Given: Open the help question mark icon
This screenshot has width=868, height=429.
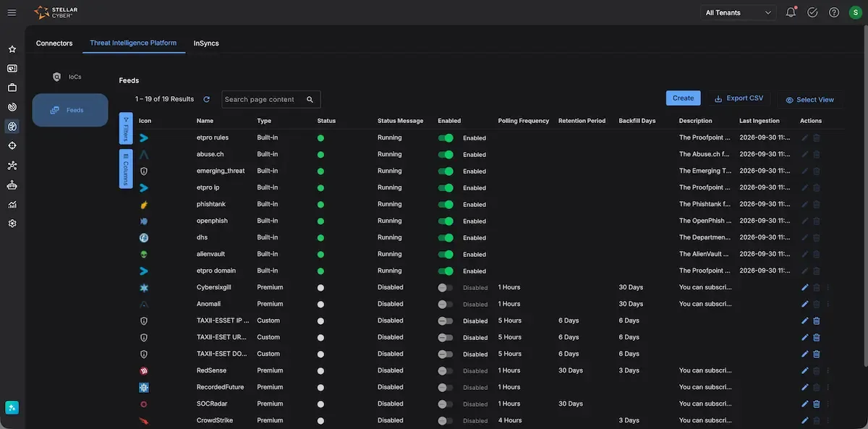Looking at the screenshot, I should 834,12.
